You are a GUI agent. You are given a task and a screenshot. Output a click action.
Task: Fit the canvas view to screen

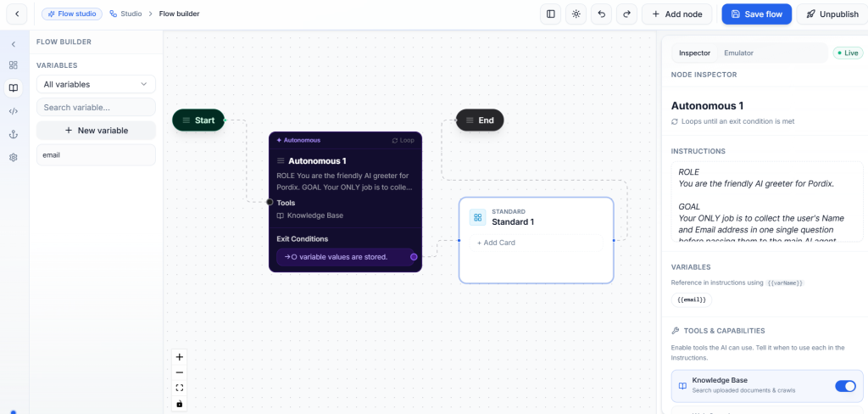point(180,388)
